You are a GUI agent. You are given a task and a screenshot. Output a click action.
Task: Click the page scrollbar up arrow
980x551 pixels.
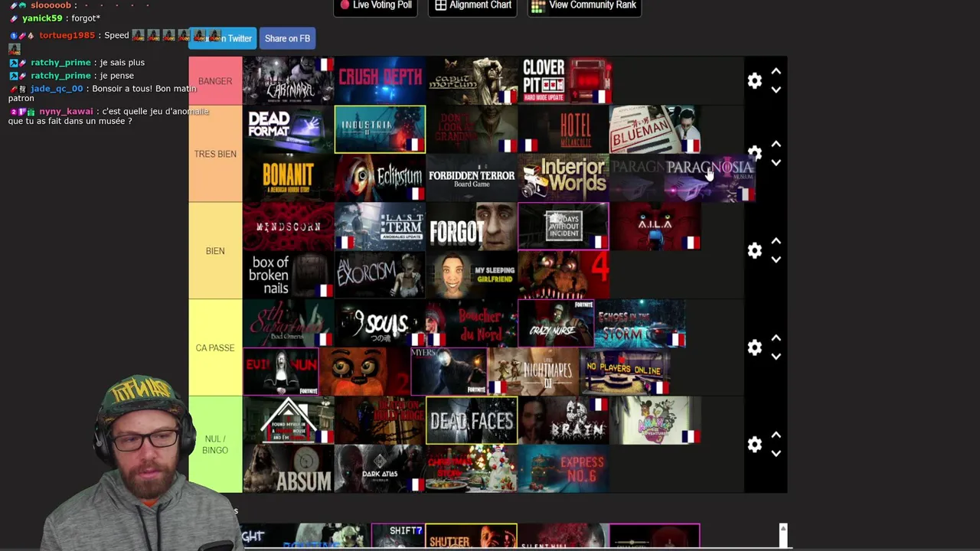tap(782, 529)
